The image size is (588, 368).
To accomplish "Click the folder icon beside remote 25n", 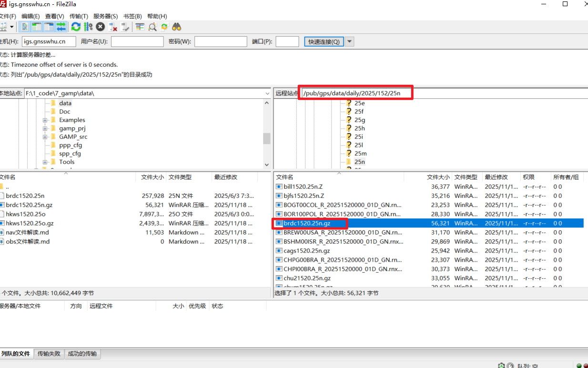I will 348,162.
